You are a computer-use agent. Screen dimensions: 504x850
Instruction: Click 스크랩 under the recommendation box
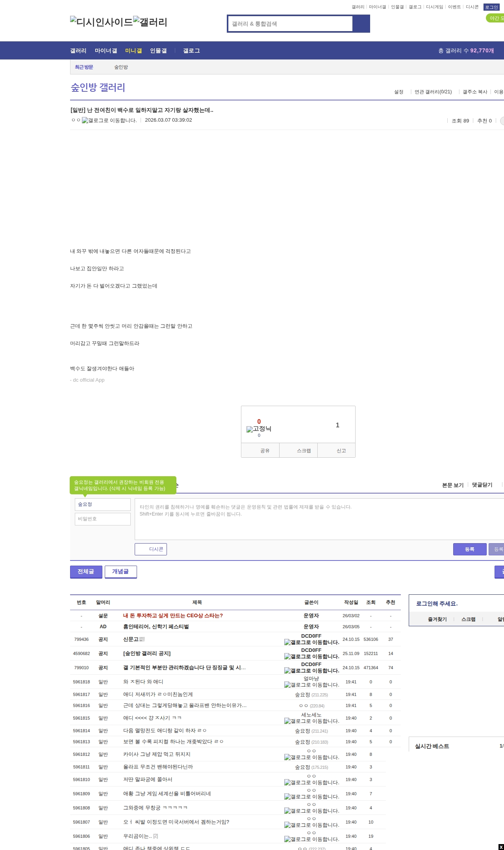298,451
